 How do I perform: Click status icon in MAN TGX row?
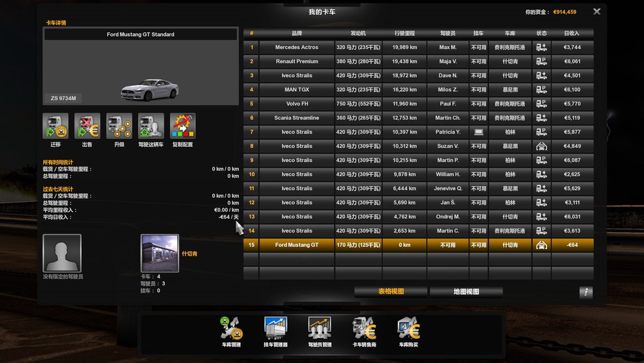pos(541,90)
